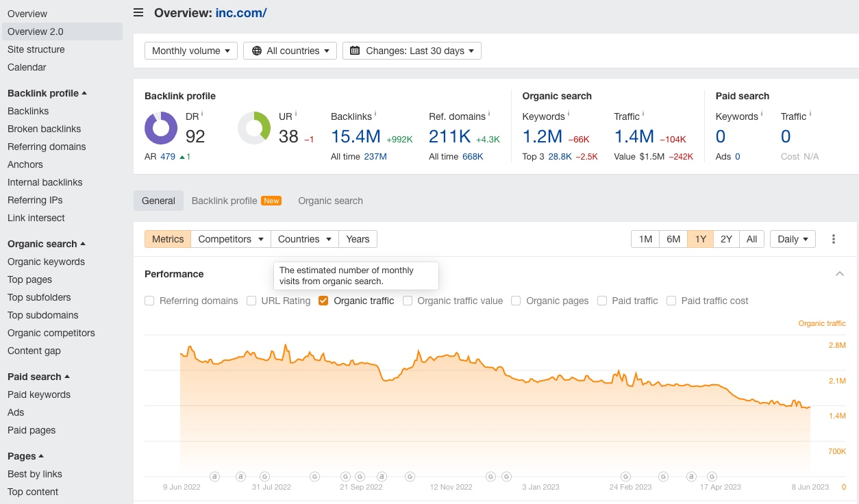Enable the URL Rating checkbox
859x504 pixels.
251,301
